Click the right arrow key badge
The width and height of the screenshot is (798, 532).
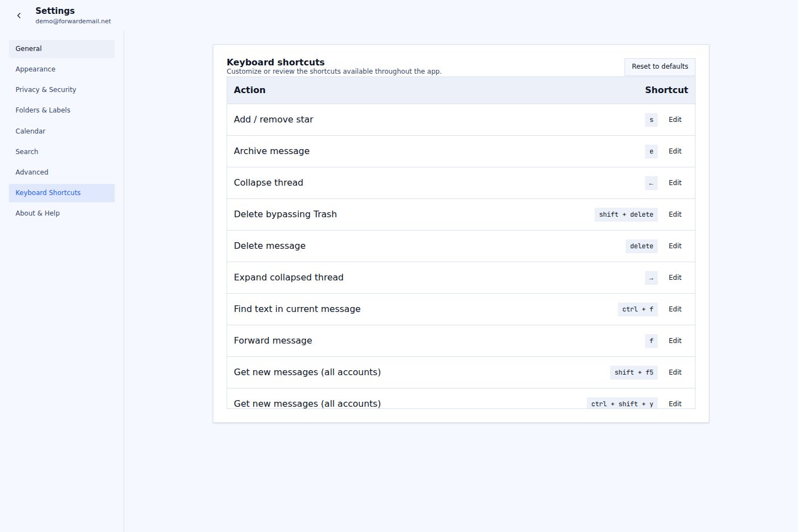pyautogui.click(x=651, y=278)
